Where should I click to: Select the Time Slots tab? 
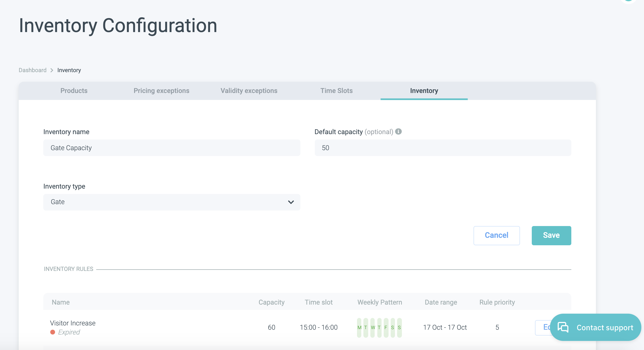(x=336, y=91)
